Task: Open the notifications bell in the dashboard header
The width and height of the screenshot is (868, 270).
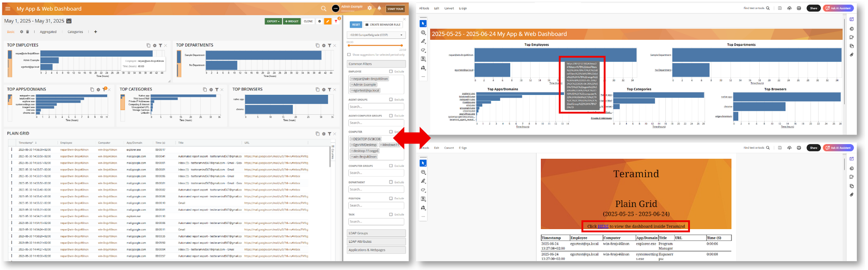Action: coord(379,8)
